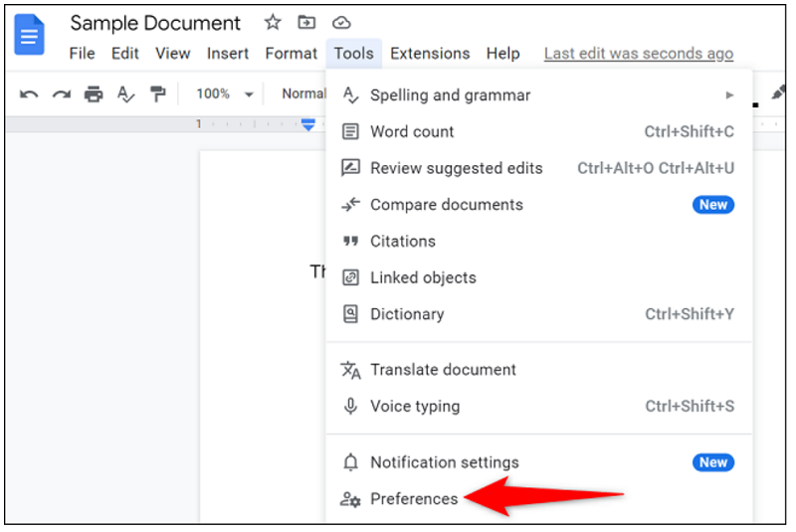Open the Help menu
Image resolution: width=796 pixels, height=532 pixels.
point(502,54)
